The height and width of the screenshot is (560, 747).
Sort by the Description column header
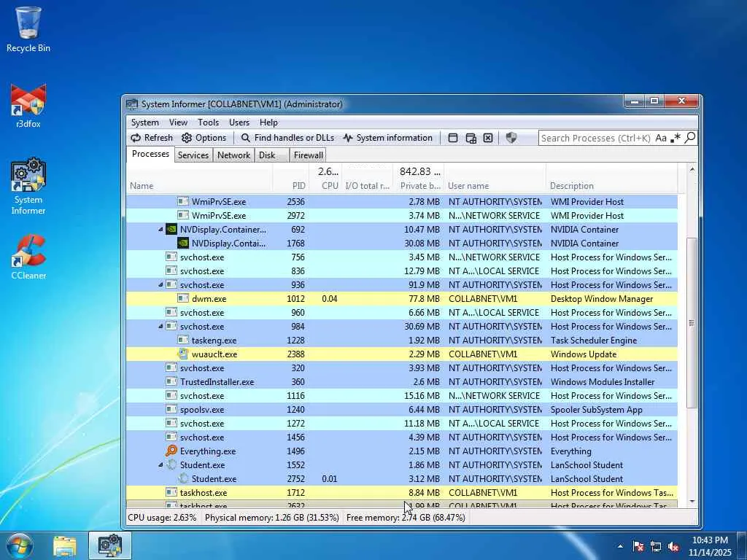pyautogui.click(x=612, y=186)
